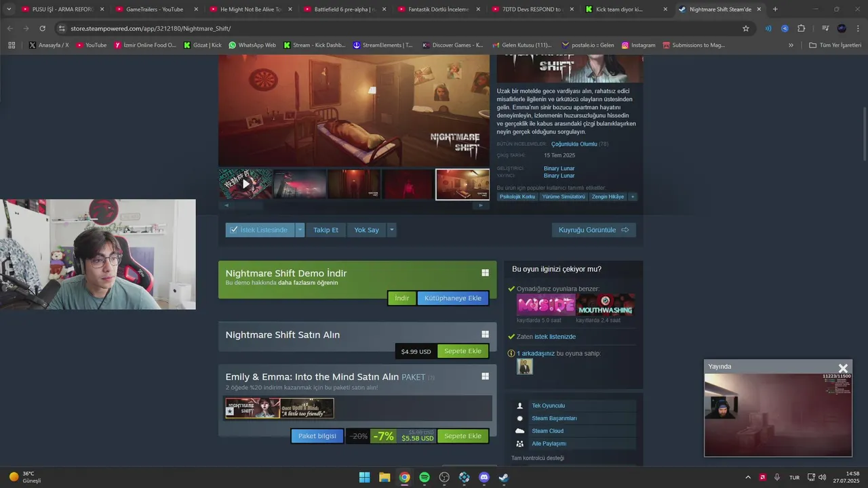
Task: Click the microphone tray icon
Action: 777,477
